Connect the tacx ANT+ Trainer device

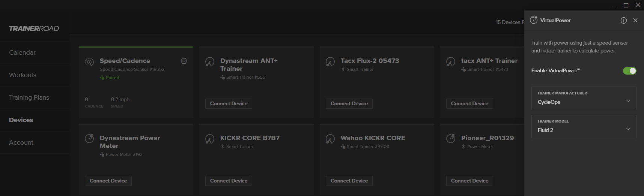coord(469,103)
